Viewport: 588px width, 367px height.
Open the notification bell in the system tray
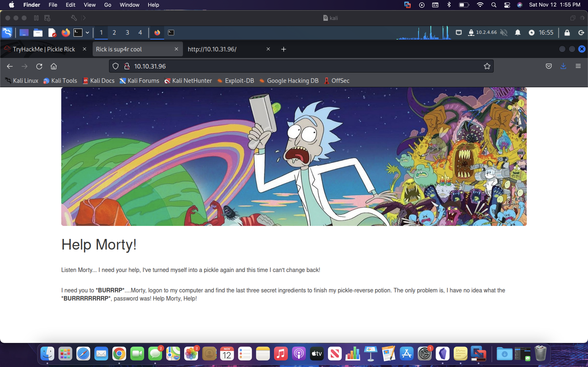pyautogui.click(x=518, y=33)
